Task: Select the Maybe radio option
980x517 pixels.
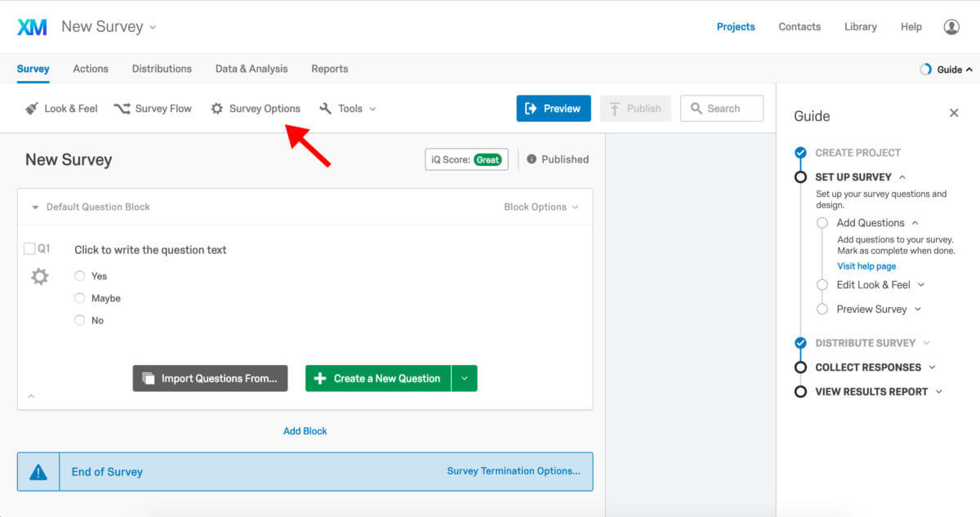Action: pos(80,298)
